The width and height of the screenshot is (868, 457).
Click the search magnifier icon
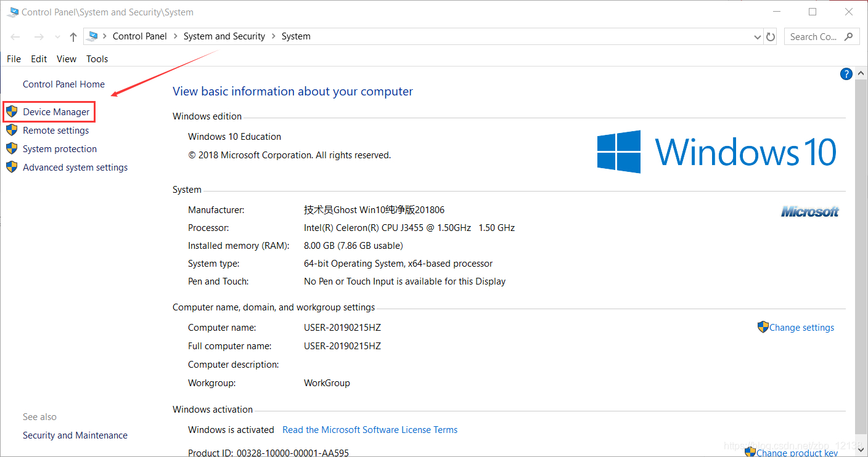849,36
